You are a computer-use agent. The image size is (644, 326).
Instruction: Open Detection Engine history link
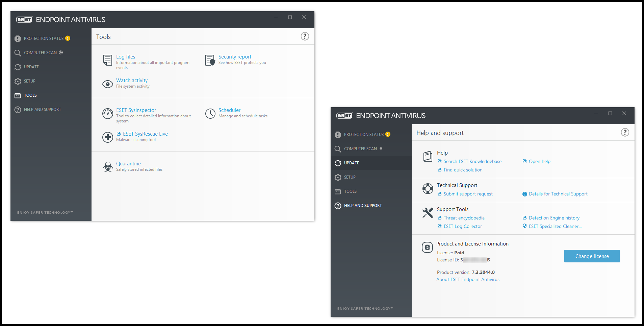(x=554, y=218)
